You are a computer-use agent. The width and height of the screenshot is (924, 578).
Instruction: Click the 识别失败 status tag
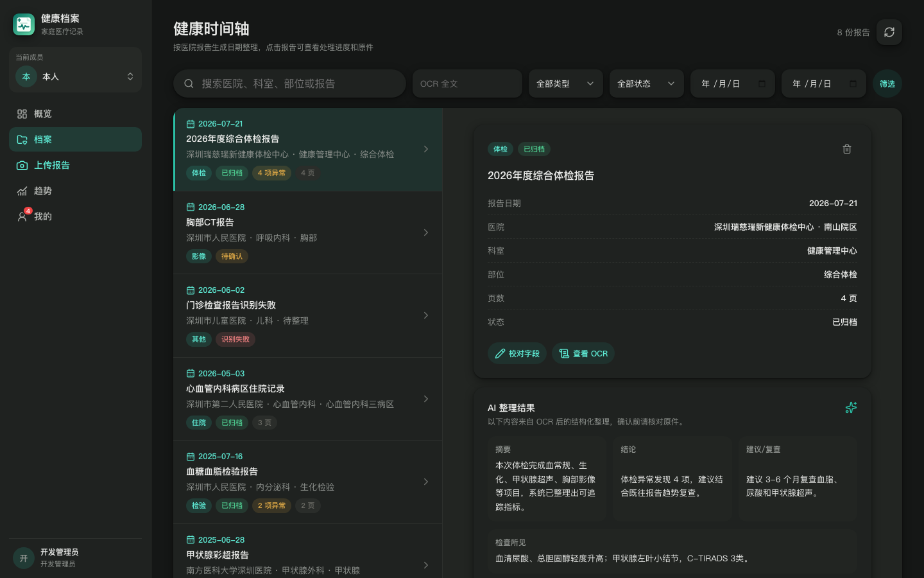point(235,339)
